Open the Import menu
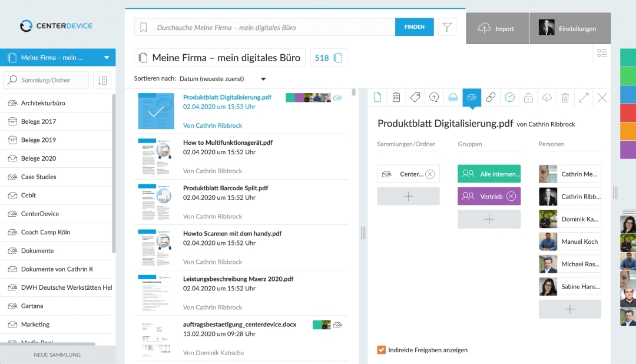This screenshot has width=636, height=364. point(498,28)
